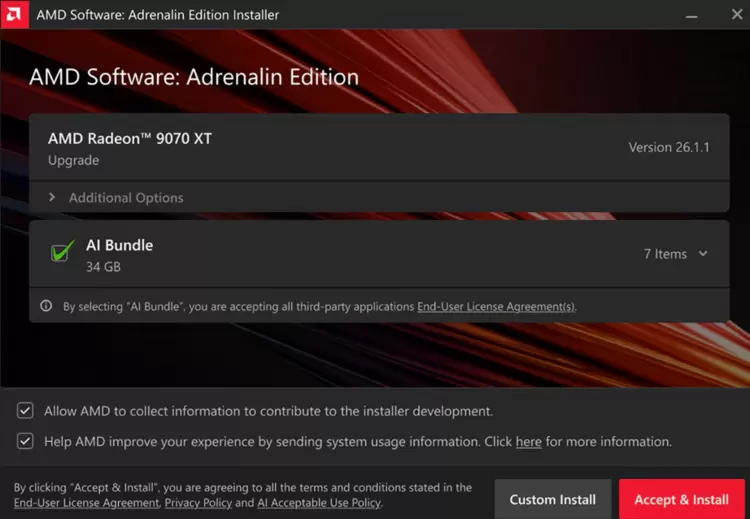Open the 7 Items dropdown chevron

click(703, 254)
